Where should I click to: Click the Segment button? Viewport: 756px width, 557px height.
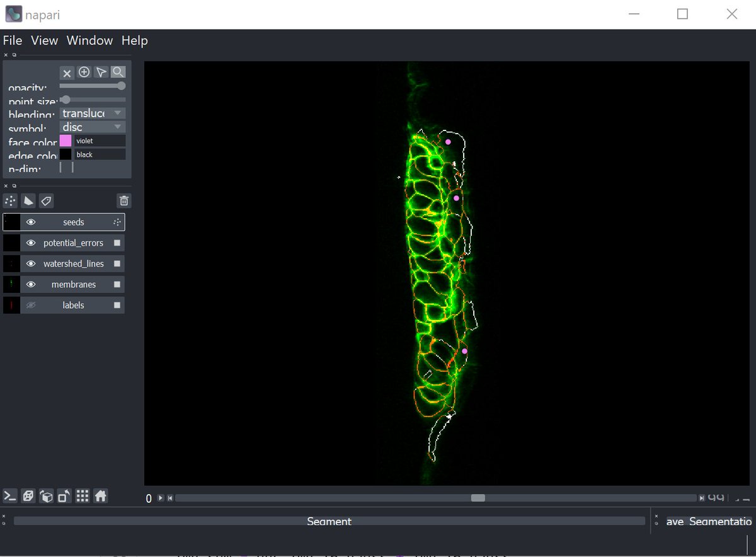[x=329, y=521]
